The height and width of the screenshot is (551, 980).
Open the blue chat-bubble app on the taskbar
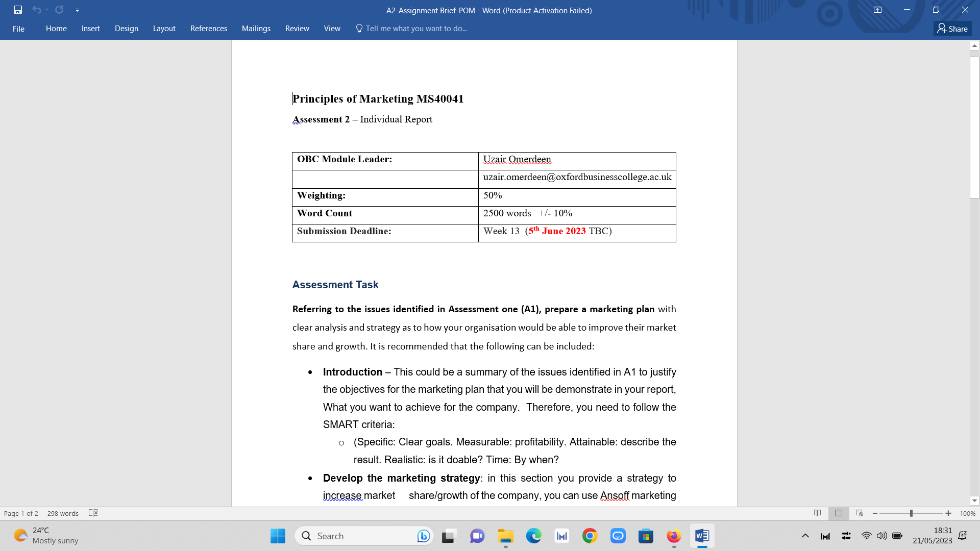[x=618, y=536]
